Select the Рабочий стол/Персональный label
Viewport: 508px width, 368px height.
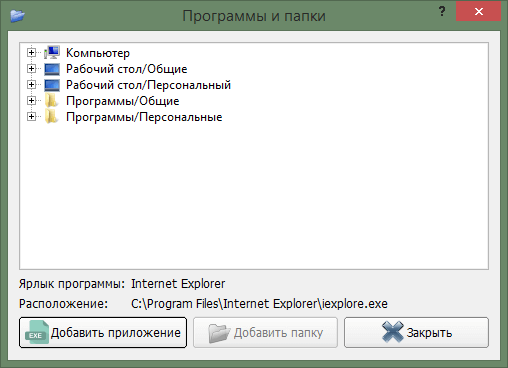(148, 85)
